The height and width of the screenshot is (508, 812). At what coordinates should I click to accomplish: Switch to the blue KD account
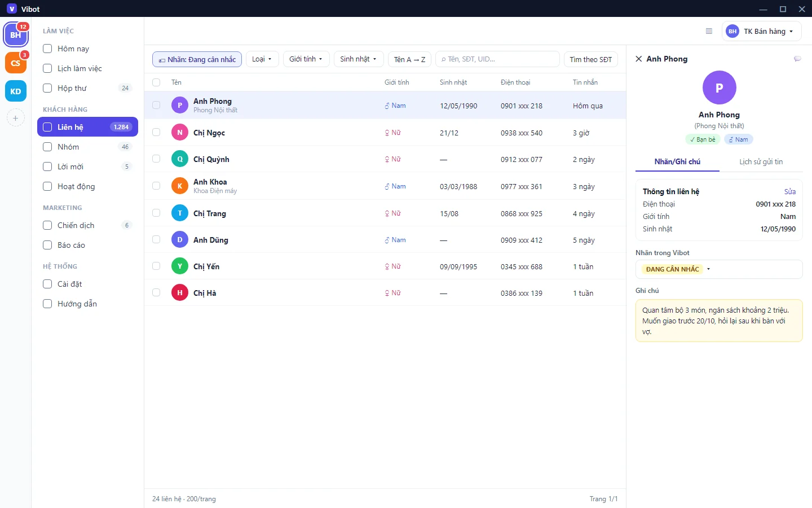16,91
